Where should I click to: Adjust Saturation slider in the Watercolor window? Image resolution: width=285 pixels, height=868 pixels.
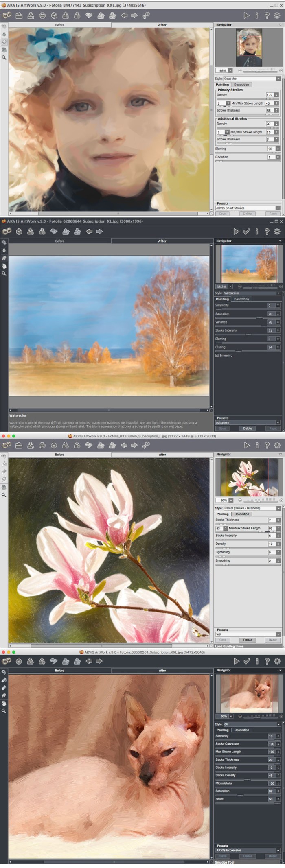coord(248,317)
